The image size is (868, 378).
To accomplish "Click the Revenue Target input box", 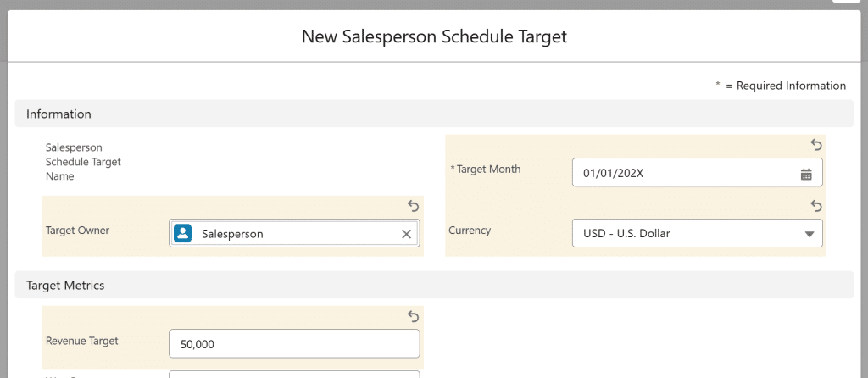I will 294,344.
